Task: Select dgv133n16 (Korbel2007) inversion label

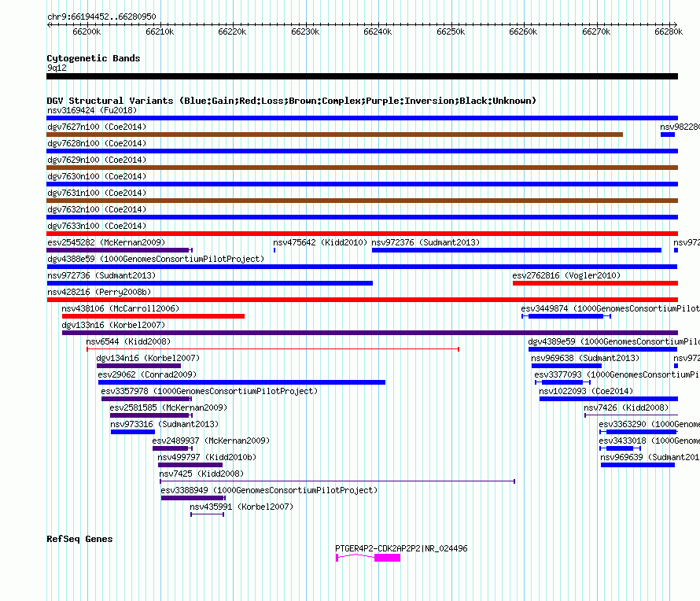Action: click(113, 325)
